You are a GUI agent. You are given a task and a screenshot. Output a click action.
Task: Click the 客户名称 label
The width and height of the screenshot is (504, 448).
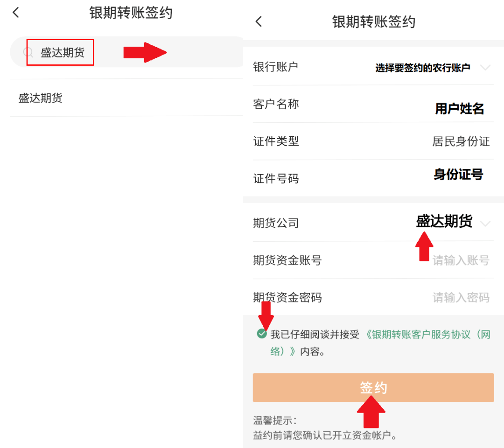pyautogui.click(x=276, y=104)
